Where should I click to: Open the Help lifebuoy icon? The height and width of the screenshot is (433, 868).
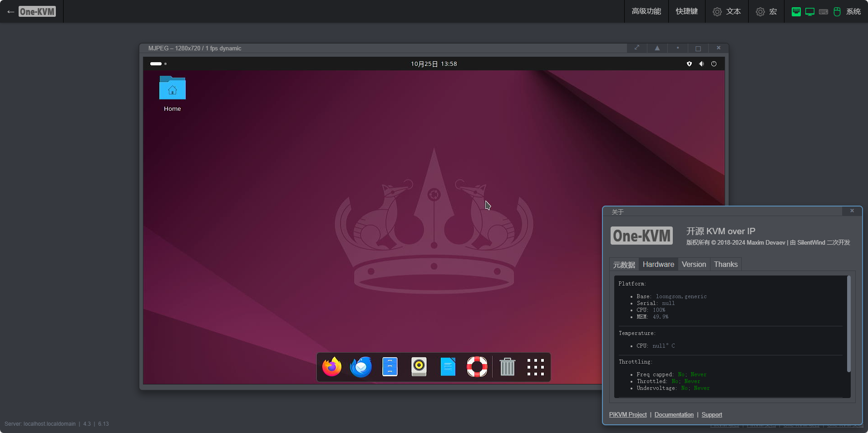477,367
